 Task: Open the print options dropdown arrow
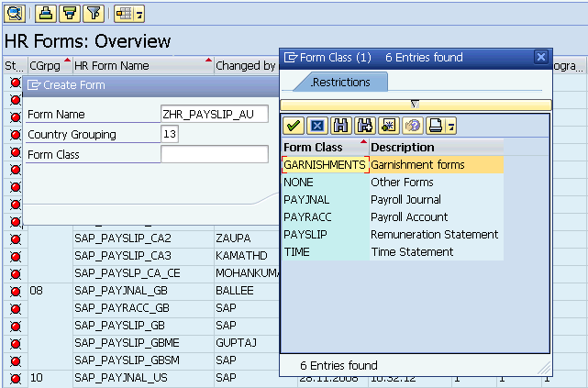(x=450, y=127)
